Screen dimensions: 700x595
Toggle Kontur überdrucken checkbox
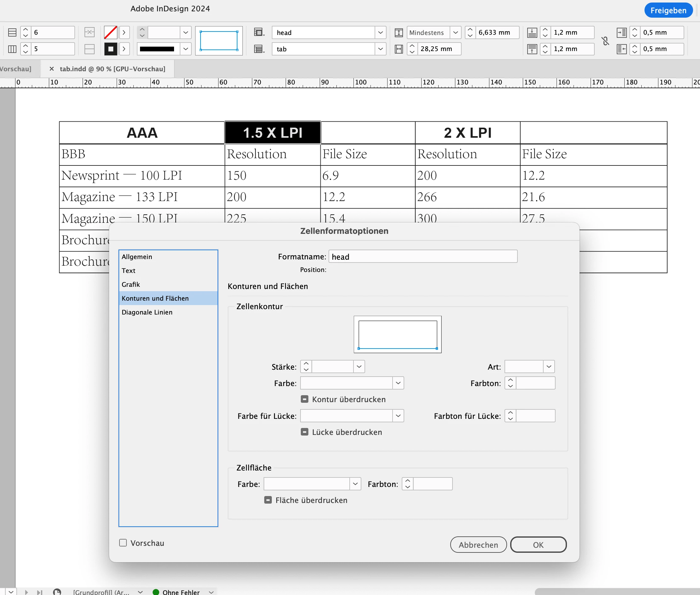coord(304,399)
